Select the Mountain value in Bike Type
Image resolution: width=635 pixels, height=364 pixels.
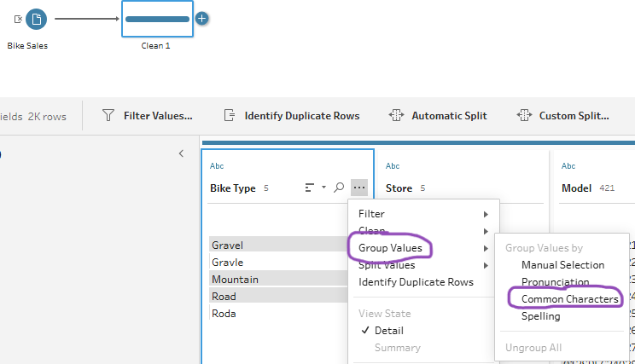point(236,279)
